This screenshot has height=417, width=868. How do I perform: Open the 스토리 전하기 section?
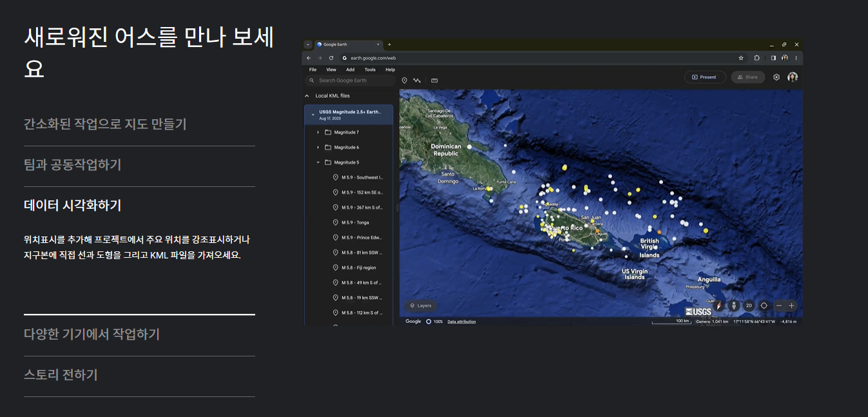[61, 374]
